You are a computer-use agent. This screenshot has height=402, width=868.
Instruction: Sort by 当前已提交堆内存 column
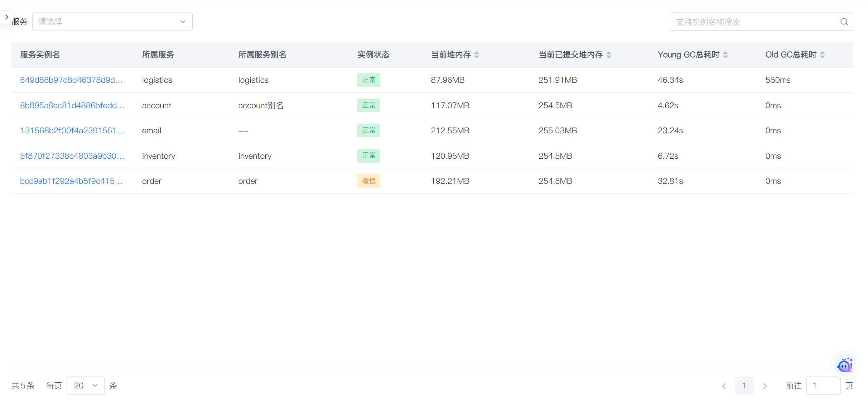click(x=609, y=55)
